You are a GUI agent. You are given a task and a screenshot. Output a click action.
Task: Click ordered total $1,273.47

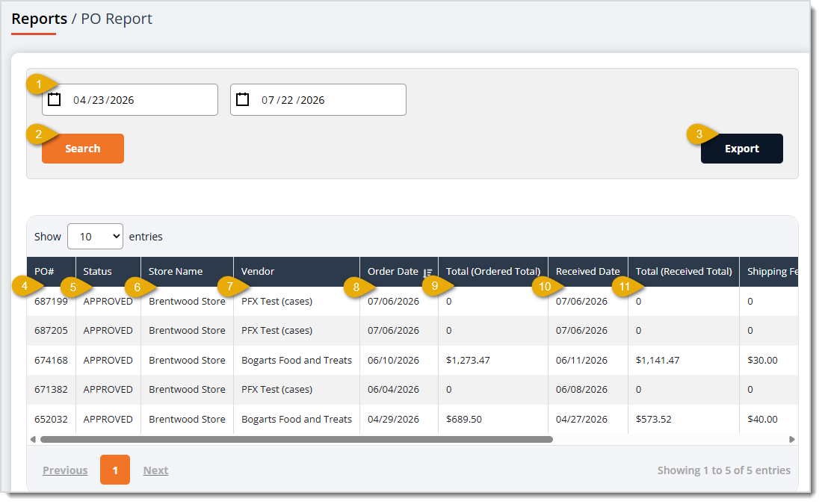468,361
